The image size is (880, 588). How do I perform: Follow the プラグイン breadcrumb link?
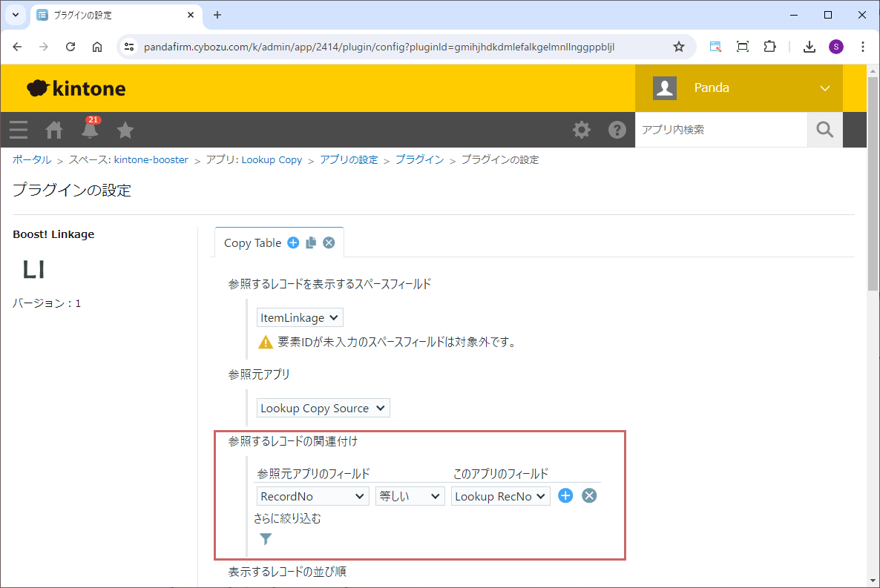[x=419, y=159]
